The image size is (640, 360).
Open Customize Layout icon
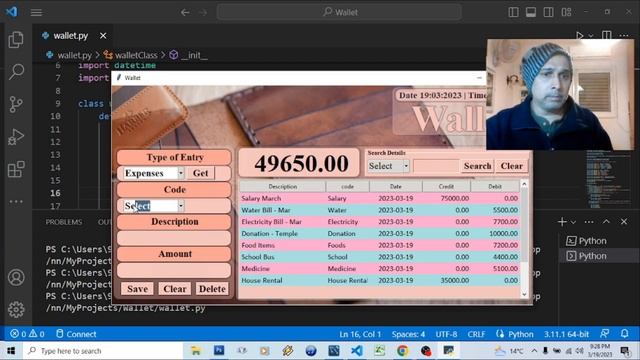[566, 12]
